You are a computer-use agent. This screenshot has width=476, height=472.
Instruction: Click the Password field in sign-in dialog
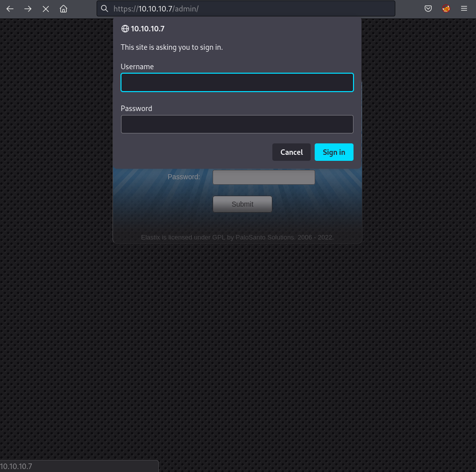(237, 124)
